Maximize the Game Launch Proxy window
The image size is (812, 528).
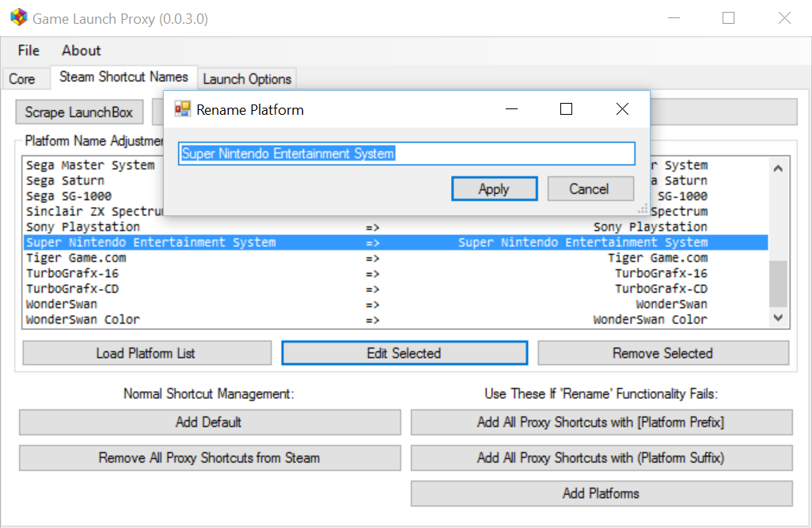tap(729, 18)
